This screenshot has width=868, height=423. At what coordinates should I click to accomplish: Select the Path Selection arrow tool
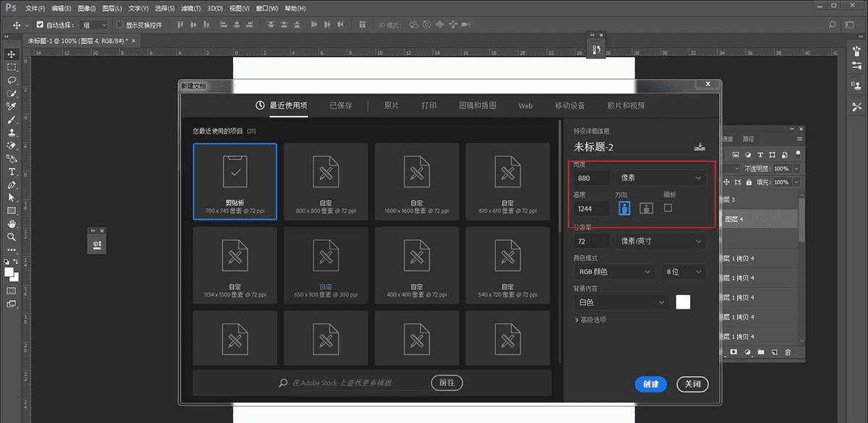12,197
